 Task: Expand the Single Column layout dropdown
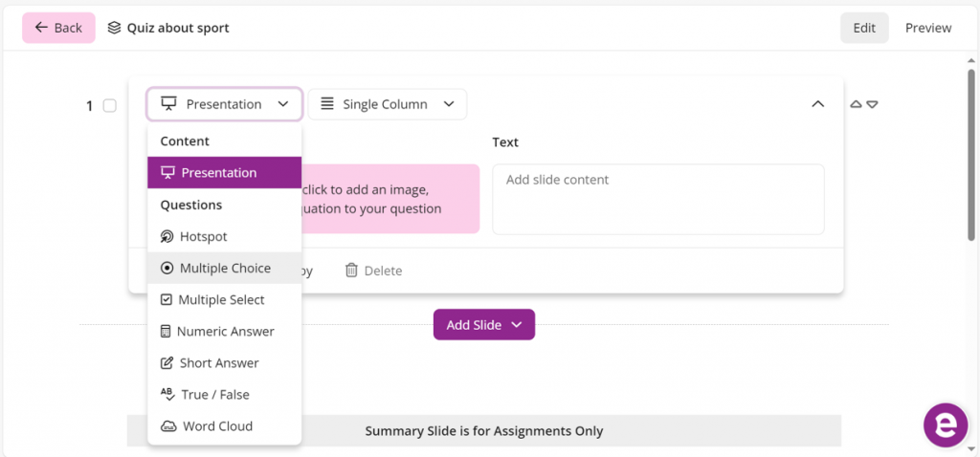(387, 104)
